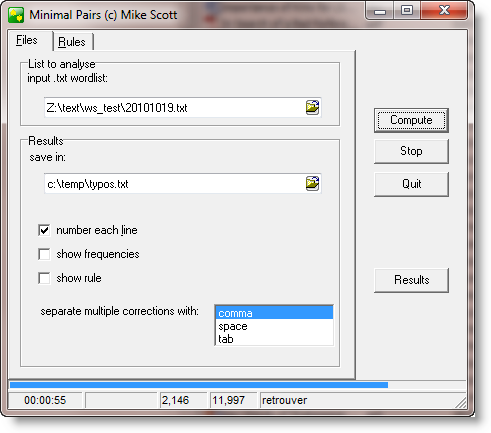Select space as the separator
Image resolution: width=491 pixels, height=433 pixels.
(274, 326)
